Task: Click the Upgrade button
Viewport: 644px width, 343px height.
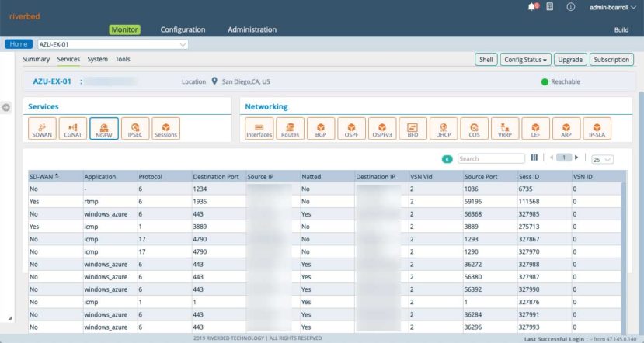Action: [570, 60]
